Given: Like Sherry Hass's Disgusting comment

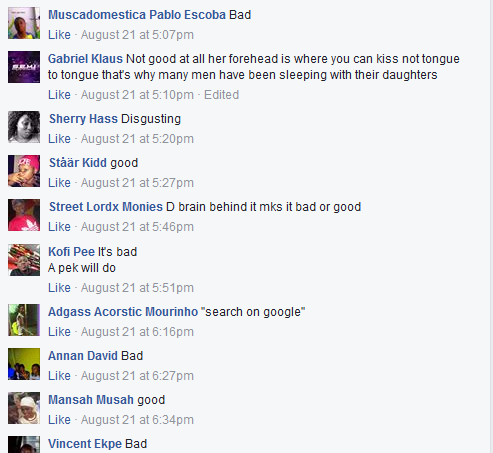Looking at the screenshot, I should (59, 139).
